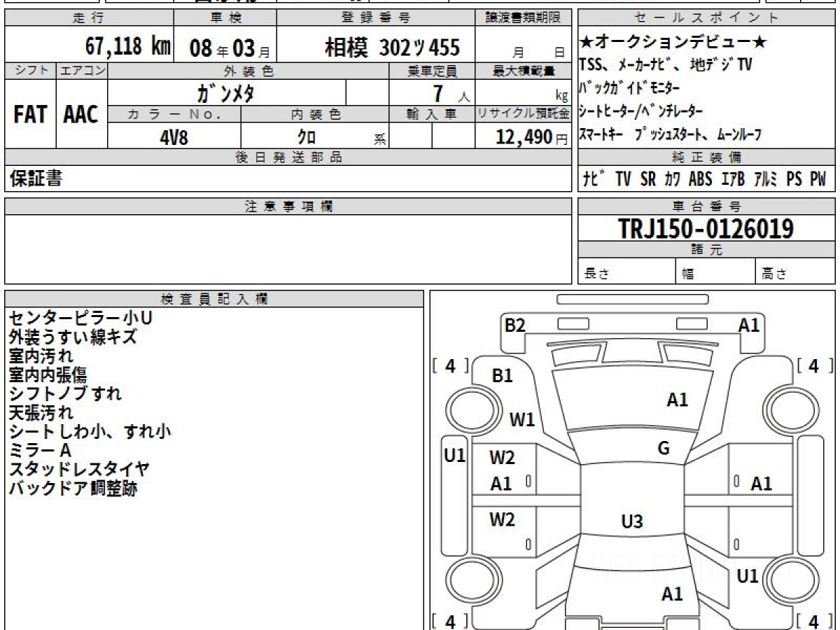Screen dimensions: 840x630
Task: Select the note ミラーA
Action: pos(40,451)
